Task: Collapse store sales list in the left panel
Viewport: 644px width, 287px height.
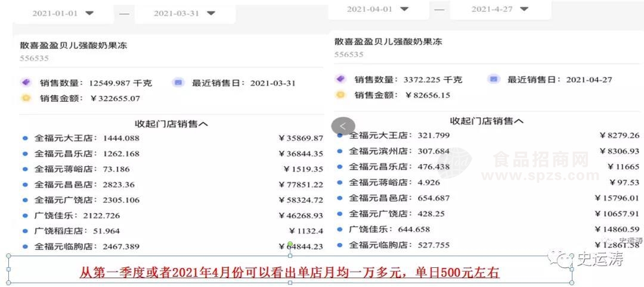Action: coord(171,124)
